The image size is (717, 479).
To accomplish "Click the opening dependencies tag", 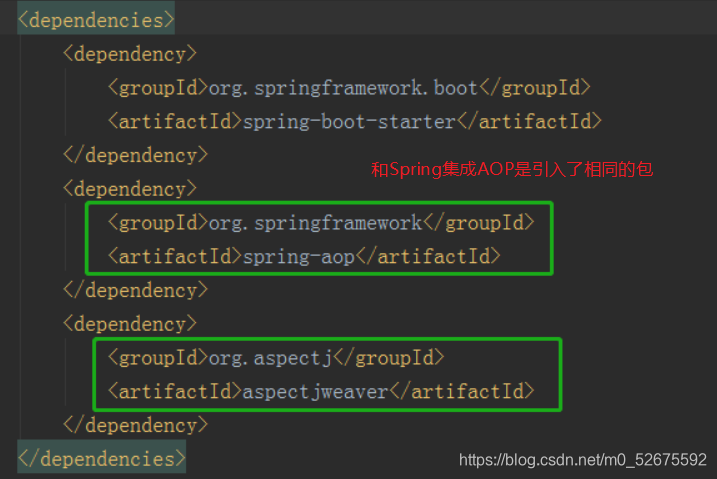I will 96,20.
